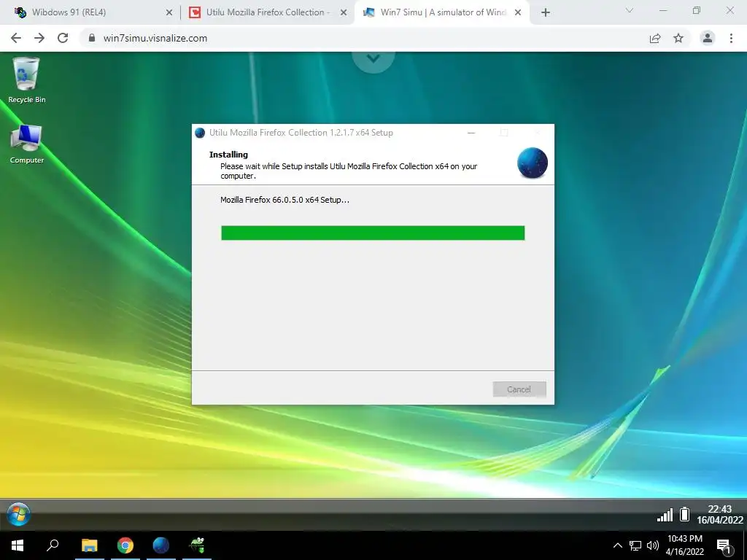The height and width of the screenshot is (560, 747).
Task: Click Cancel in the setup dialog
Action: [x=519, y=389]
